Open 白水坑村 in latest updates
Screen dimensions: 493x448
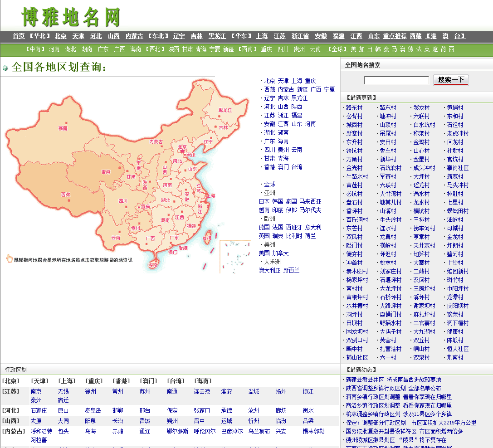424,125
